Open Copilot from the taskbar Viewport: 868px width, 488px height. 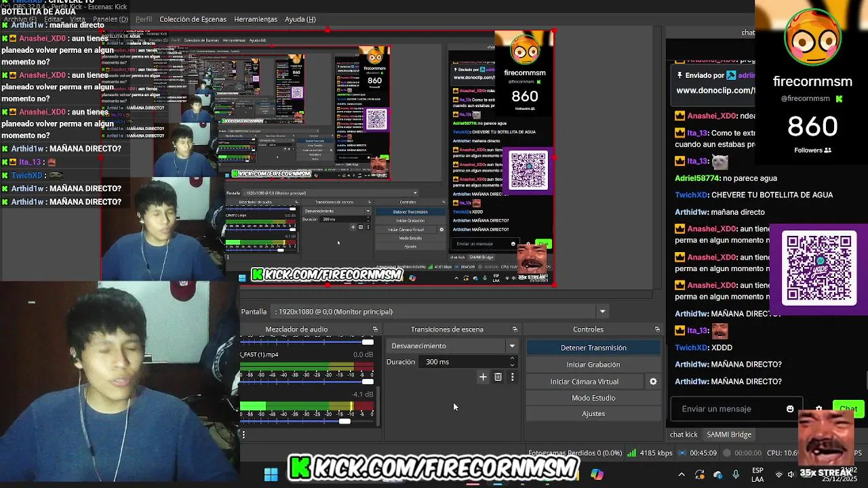597,474
